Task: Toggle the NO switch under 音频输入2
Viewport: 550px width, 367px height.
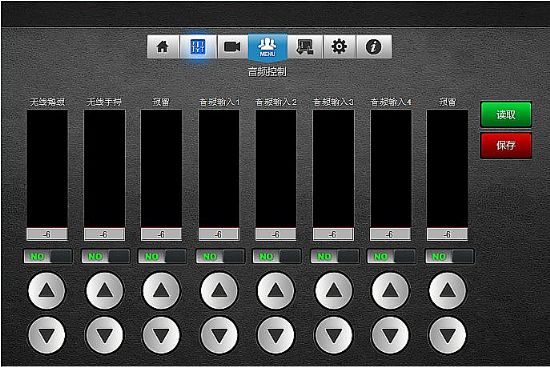Action: pyautogui.click(x=277, y=256)
